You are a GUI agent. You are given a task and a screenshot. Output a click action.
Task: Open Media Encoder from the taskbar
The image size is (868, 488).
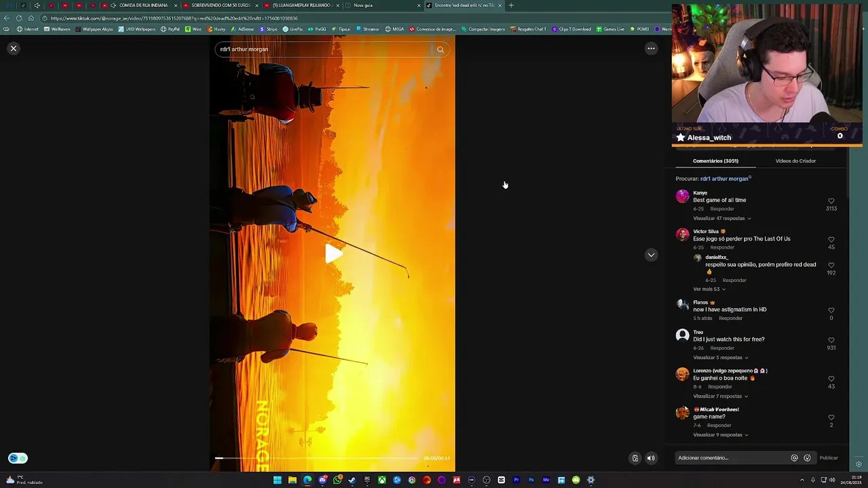click(x=546, y=480)
